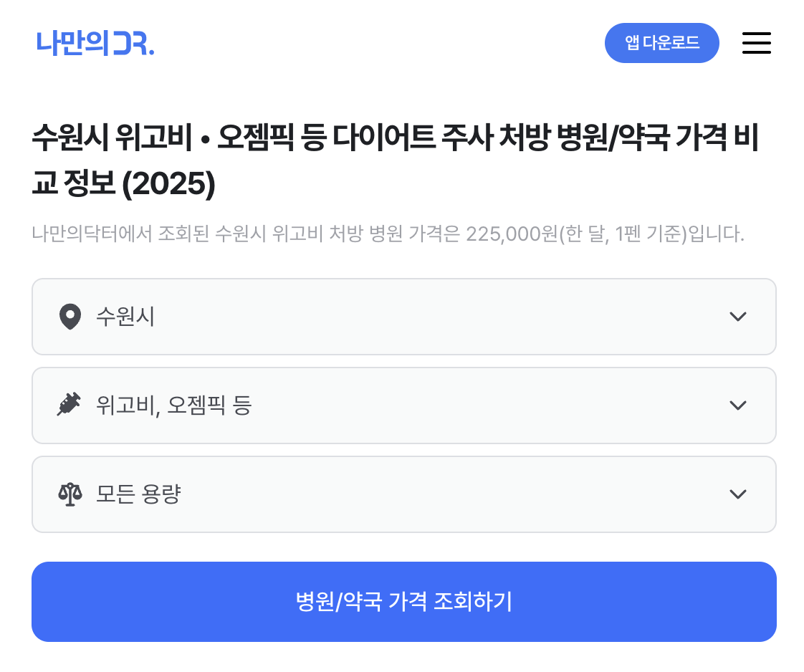Click the page headline about 수원시 위고비 prices

coord(395,158)
